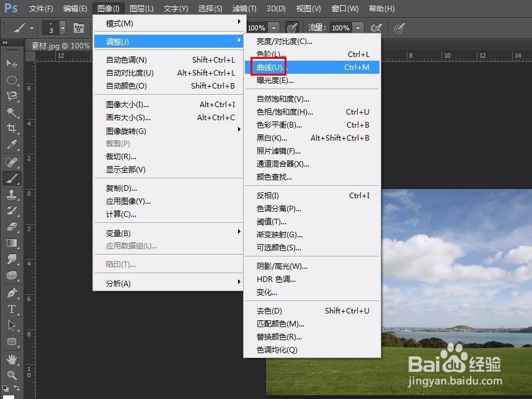The width and height of the screenshot is (532, 399).
Task: Open the brush tool preset picker icon
Action: (19, 28)
